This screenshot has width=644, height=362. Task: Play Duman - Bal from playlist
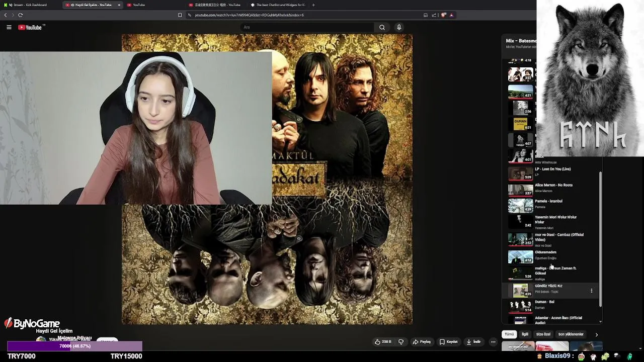click(x=544, y=302)
